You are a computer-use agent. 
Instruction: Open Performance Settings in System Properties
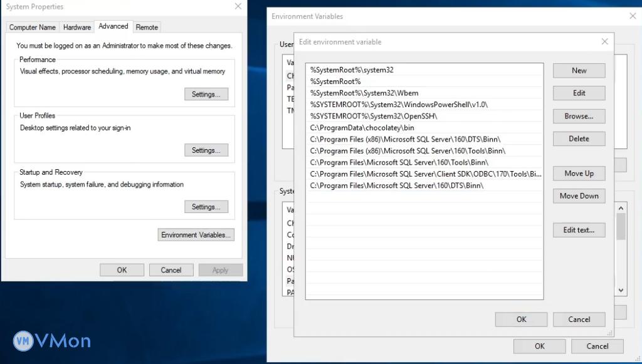point(206,95)
